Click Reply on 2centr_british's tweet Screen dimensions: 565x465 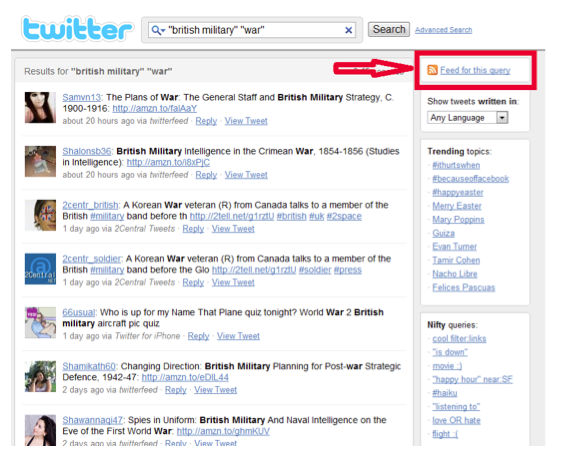tap(193, 229)
